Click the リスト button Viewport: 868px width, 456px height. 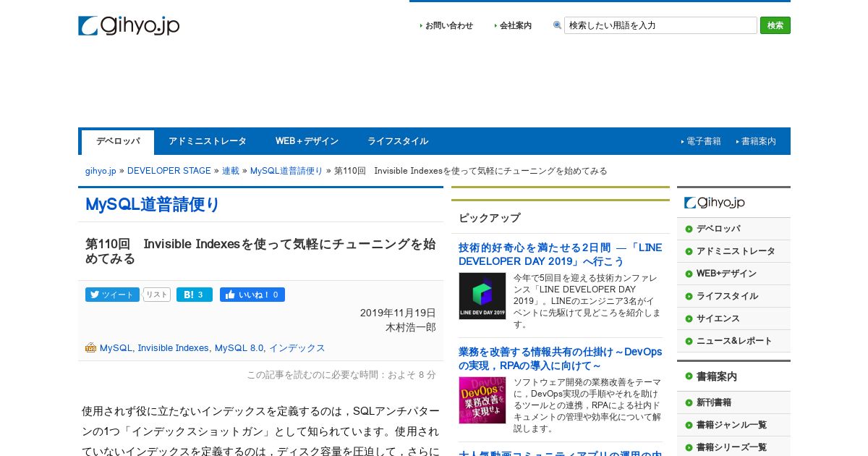click(x=157, y=295)
